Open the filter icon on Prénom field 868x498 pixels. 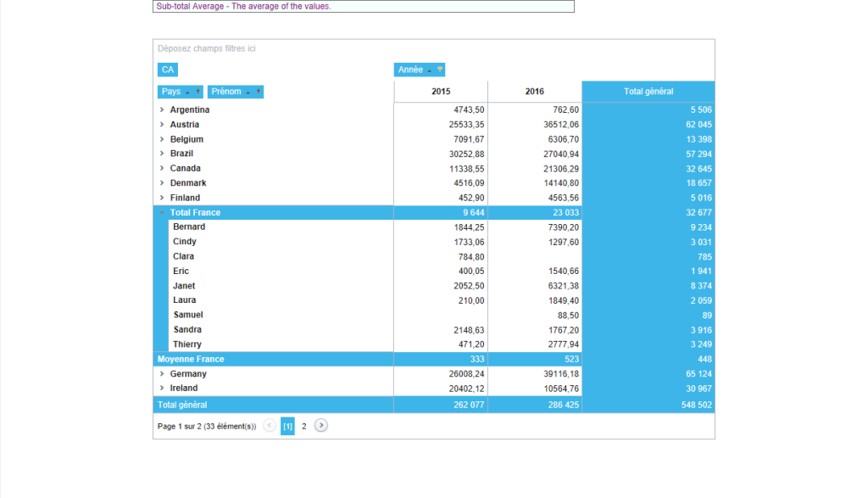coord(259,92)
